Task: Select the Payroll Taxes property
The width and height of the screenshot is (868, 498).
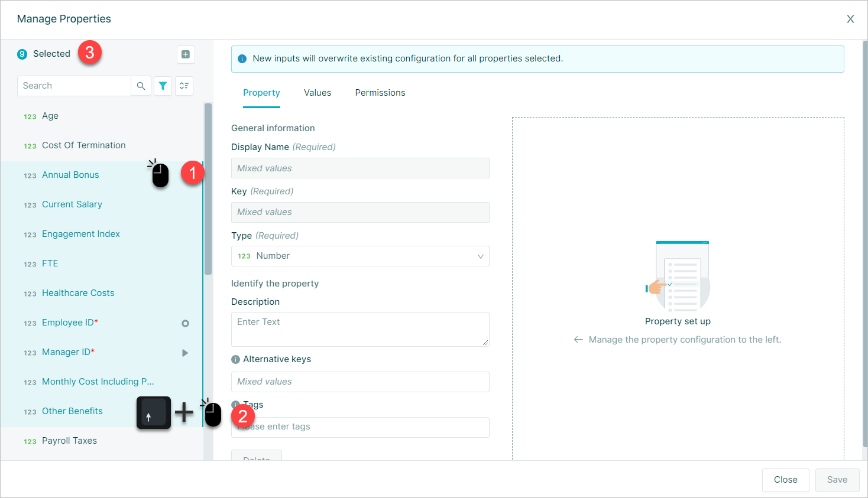Action: point(102,441)
